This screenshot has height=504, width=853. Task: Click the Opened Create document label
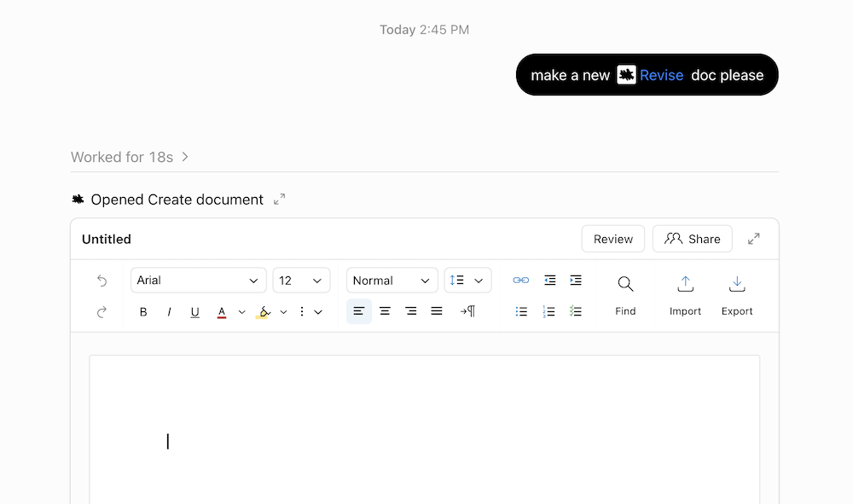click(x=177, y=200)
